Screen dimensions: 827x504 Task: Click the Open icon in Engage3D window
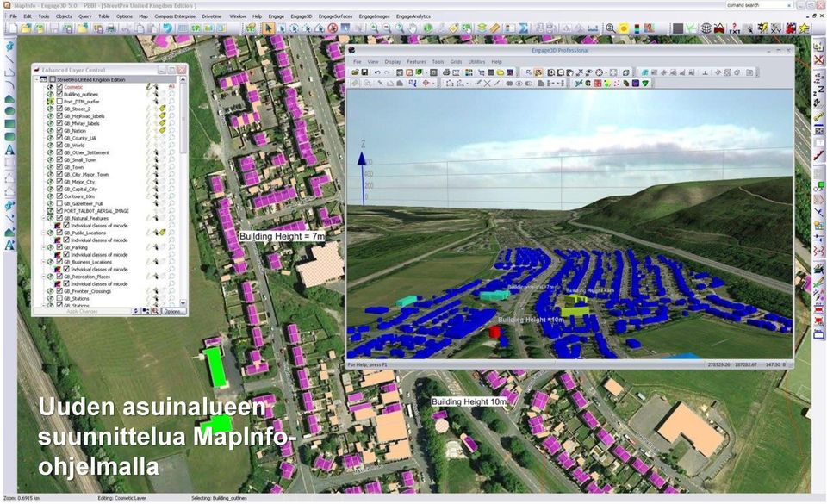[356, 72]
